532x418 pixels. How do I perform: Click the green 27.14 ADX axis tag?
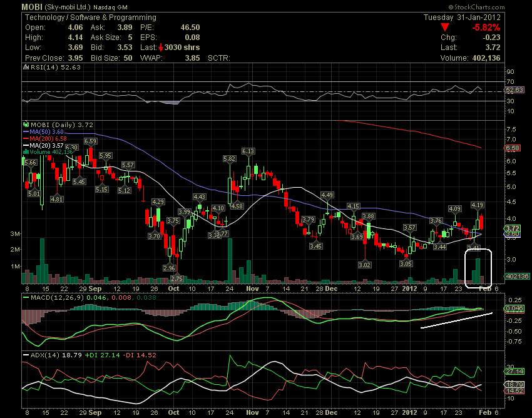(x=514, y=372)
